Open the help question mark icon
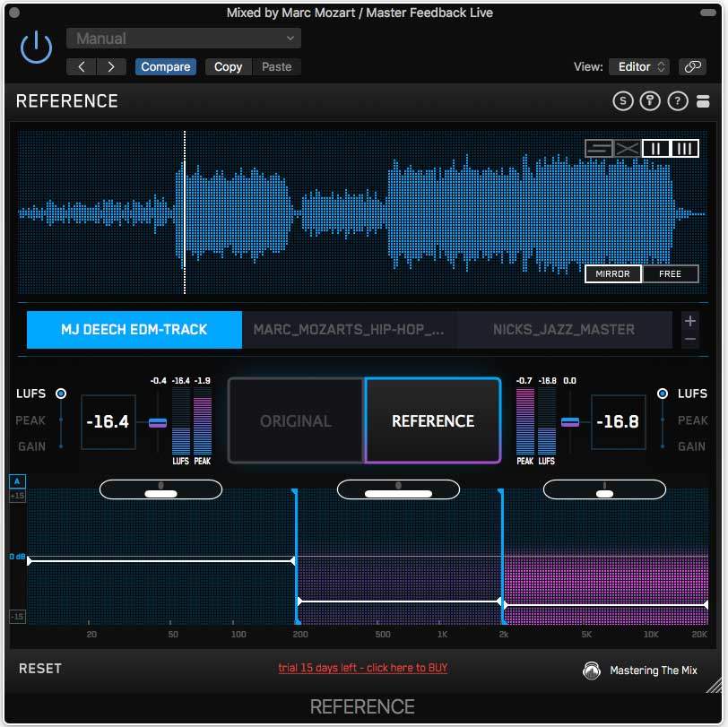Viewport: 728px width, 727px height. [678, 101]
